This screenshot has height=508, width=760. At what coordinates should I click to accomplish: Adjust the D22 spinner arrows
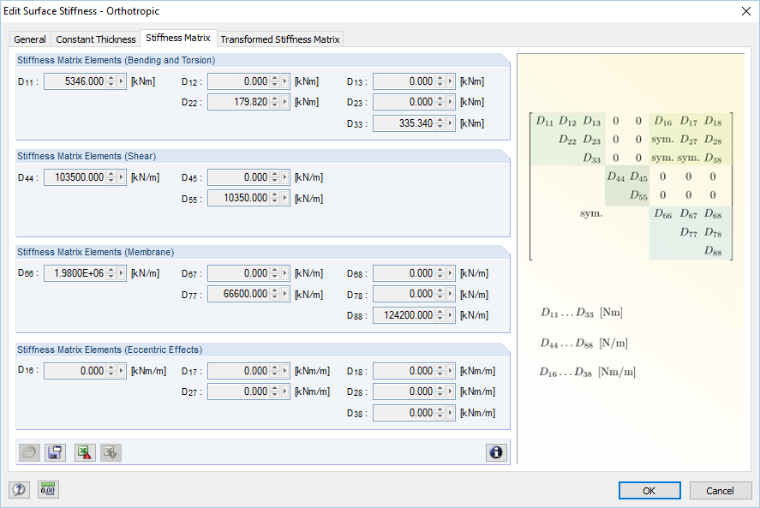275,102
